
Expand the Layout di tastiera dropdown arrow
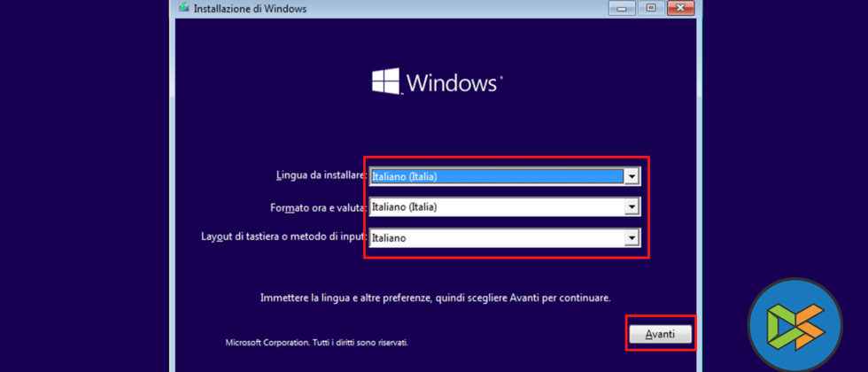pyautogui.click(x=631, y=238)
